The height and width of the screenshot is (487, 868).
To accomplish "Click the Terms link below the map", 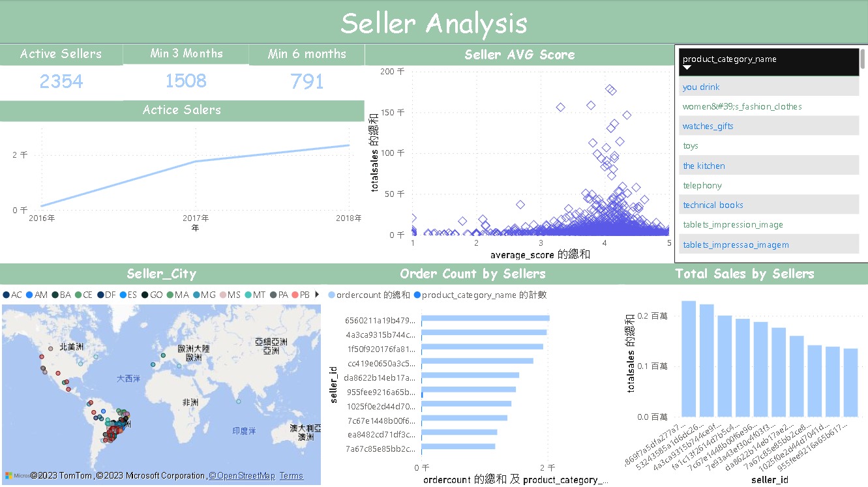I will point(292,475).
